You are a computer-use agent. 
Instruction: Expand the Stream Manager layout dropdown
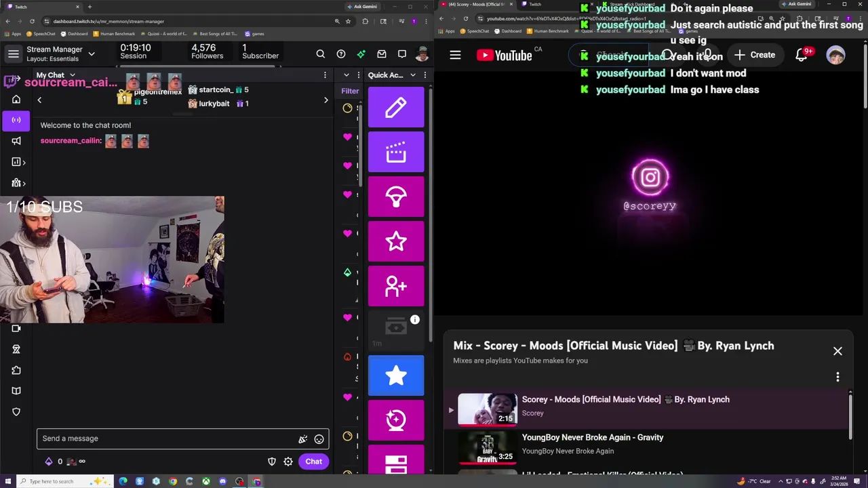92,54
